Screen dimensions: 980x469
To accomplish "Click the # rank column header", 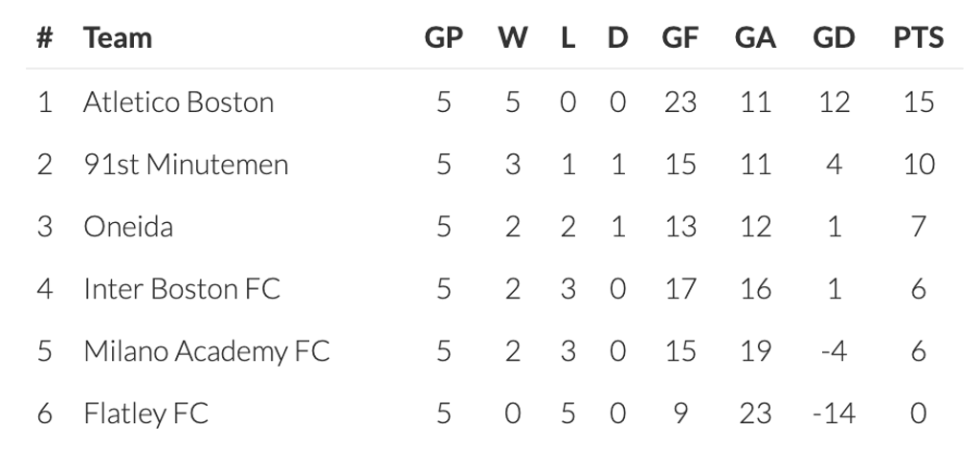I will [44, 38].
